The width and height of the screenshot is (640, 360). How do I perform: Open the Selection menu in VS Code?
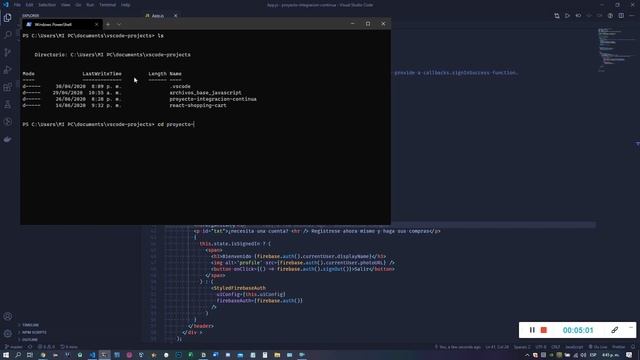(x=47, y=5)
